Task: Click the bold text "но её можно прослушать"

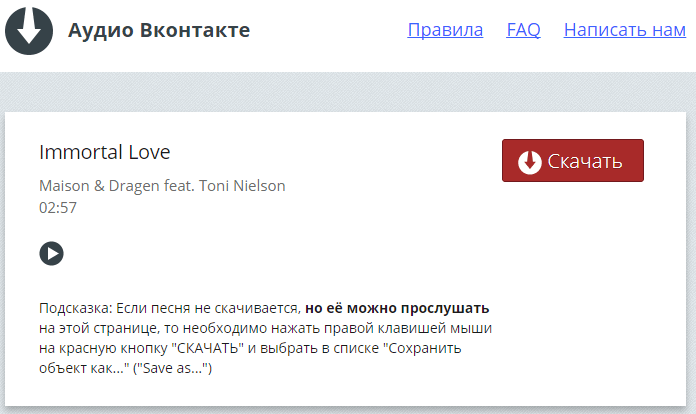Action: [x=397, y=307]
